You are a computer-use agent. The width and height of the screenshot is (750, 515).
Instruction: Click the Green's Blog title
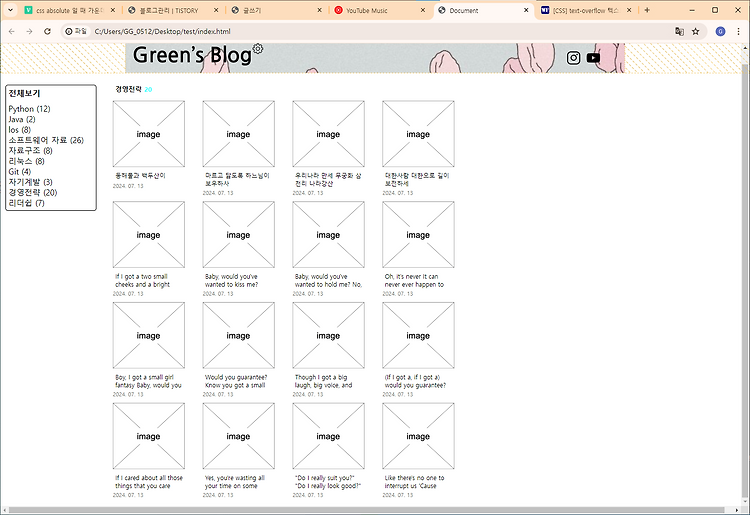point(192,55)
